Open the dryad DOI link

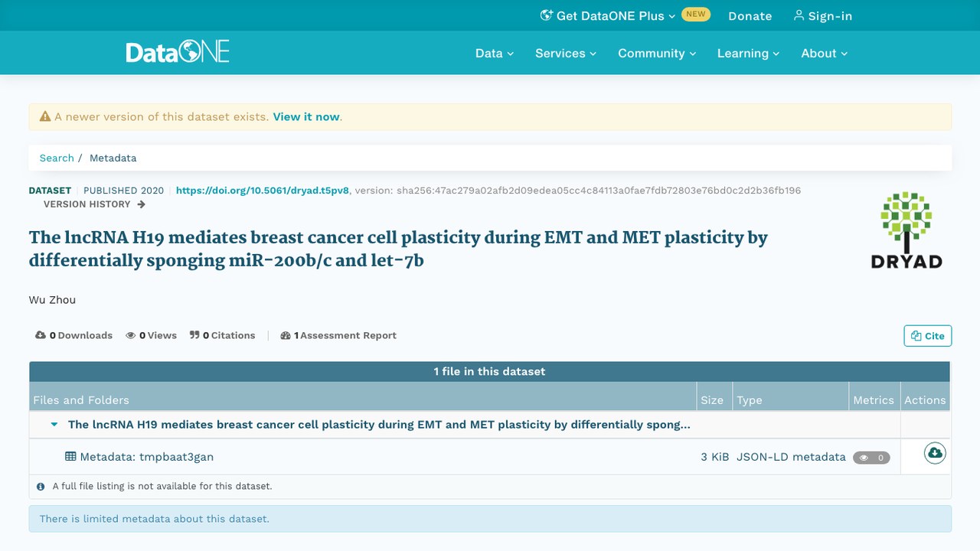[x=263, y=191]
